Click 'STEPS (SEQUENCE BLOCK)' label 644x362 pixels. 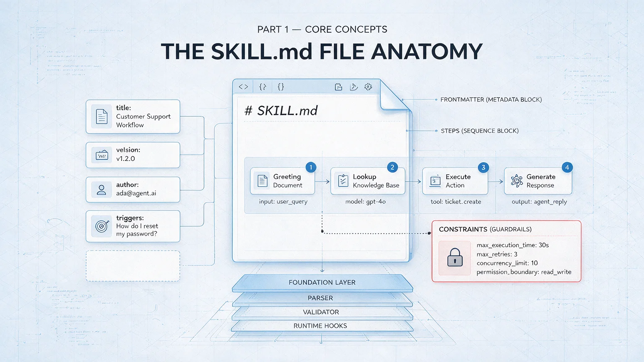tap(480, 131)
